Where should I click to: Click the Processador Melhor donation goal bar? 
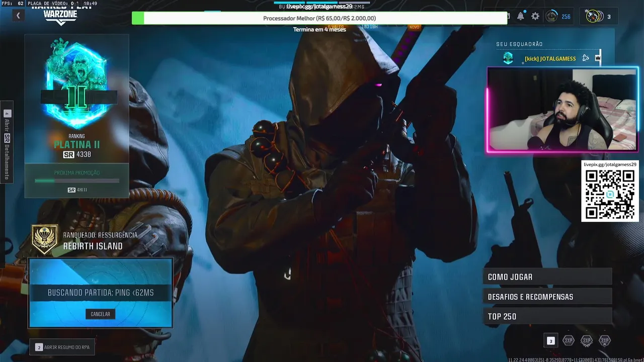point(319,18)
